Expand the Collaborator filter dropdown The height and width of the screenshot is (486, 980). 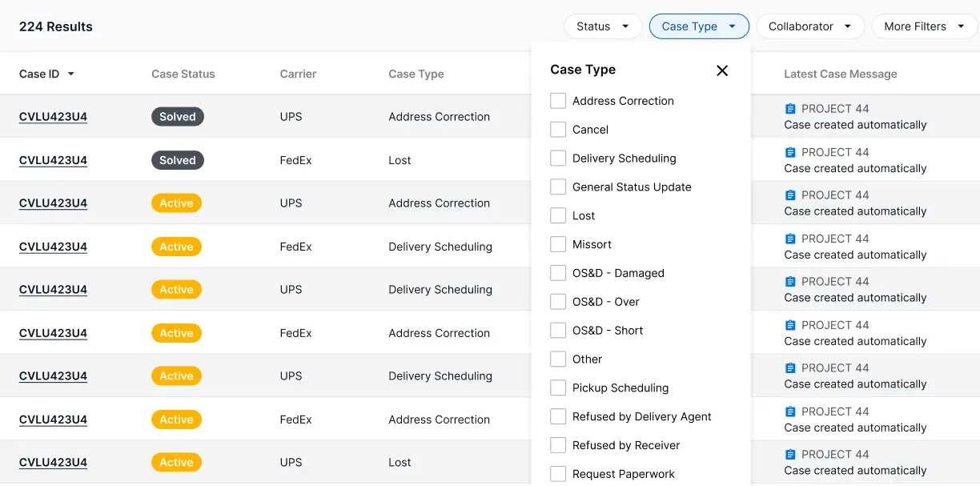click(x=809, y=26)
